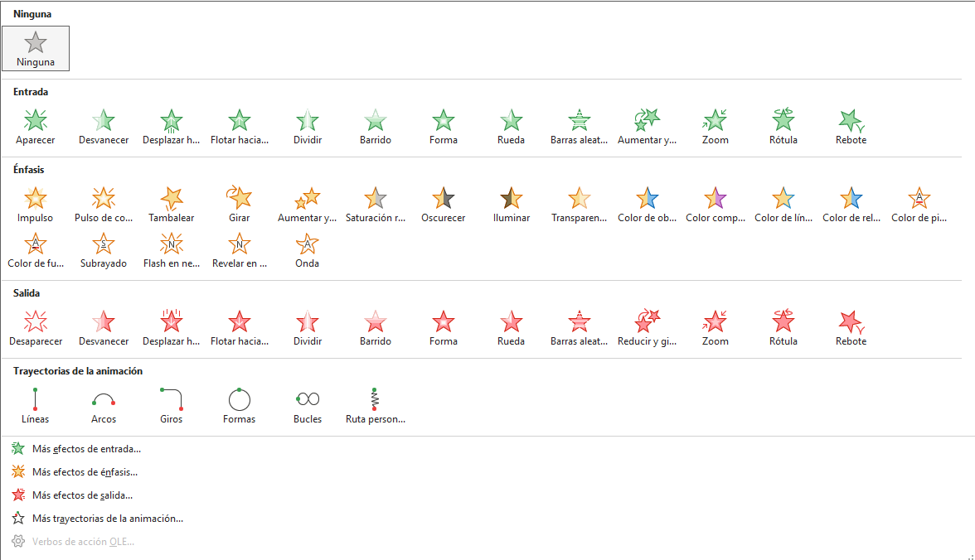Open Más efectos de entrada
Image resolution: width=975 pixels, height=560 pixels.
pyautogui.click(x=86, y=449)
